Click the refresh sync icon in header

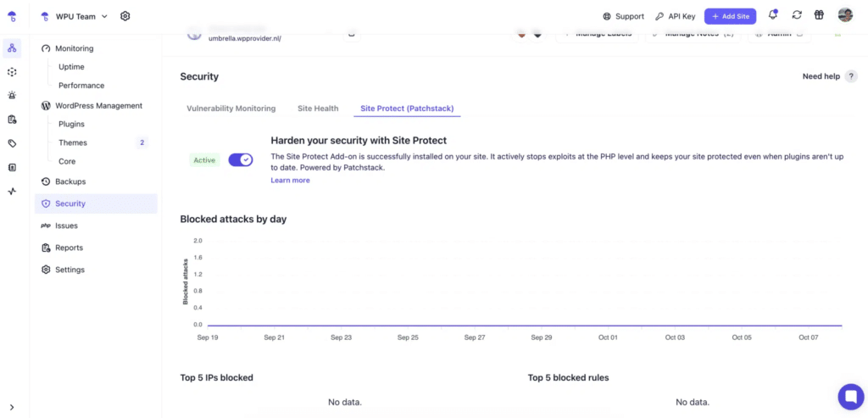(797, 15)
